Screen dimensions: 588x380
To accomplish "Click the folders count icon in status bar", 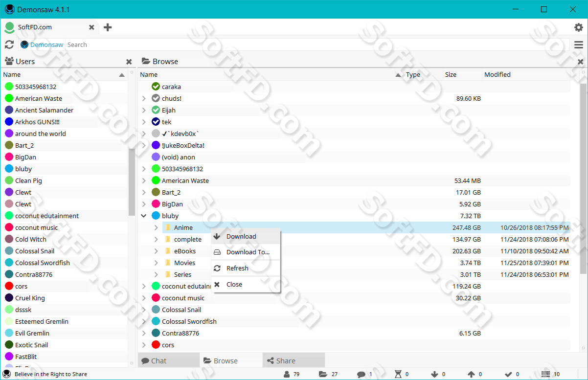I will pyautogui.click(x=323, y=374).
